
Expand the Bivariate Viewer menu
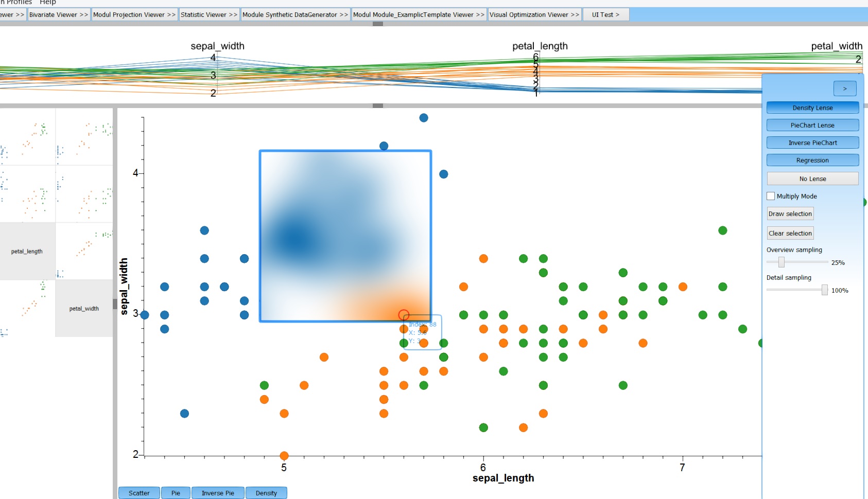click(x=59, y=14)
